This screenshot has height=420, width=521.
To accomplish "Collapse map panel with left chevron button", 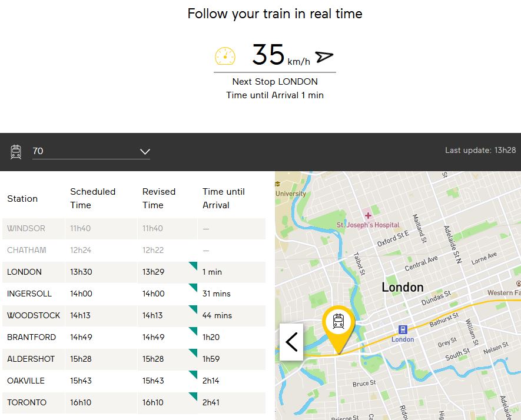I will (291, 342).
